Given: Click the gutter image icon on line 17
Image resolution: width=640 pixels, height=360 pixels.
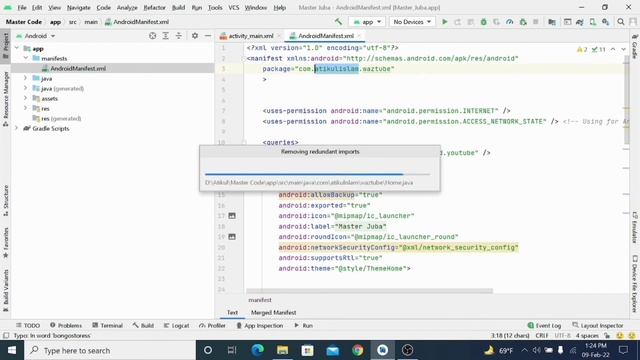Looking at the screenshot, I should click(232, 216).
